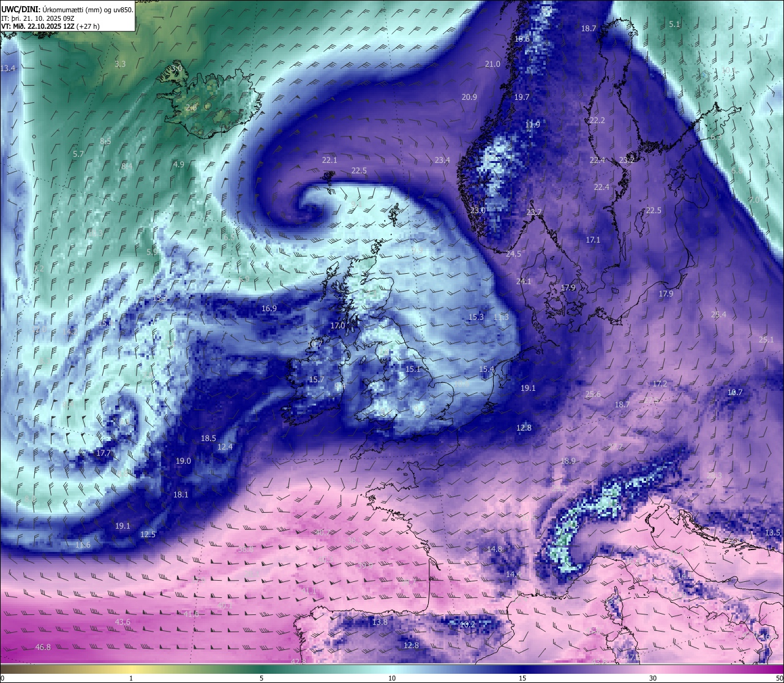
Task: Click the 19.7 value over Norway
Action: click(522, 97)
